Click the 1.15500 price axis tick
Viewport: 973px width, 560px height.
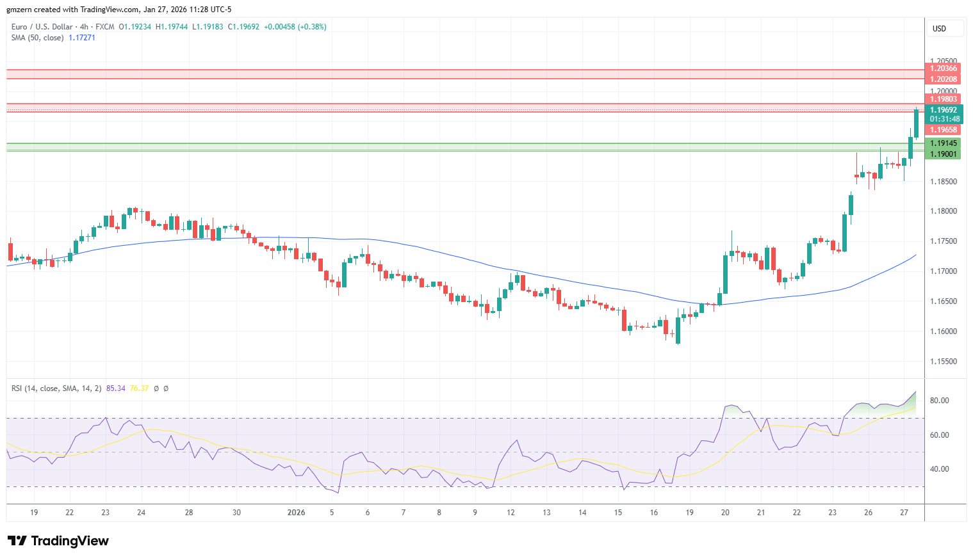click(944, 362)
